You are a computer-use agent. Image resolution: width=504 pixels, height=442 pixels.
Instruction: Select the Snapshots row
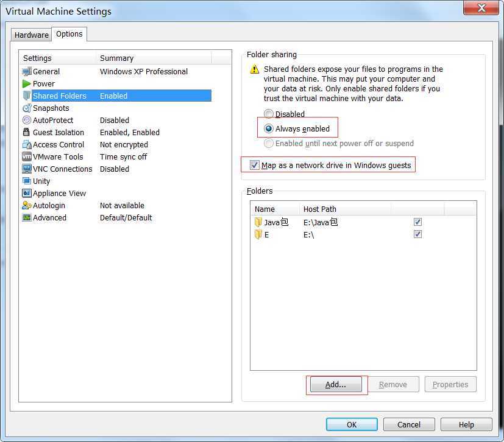tap(116, 108)
